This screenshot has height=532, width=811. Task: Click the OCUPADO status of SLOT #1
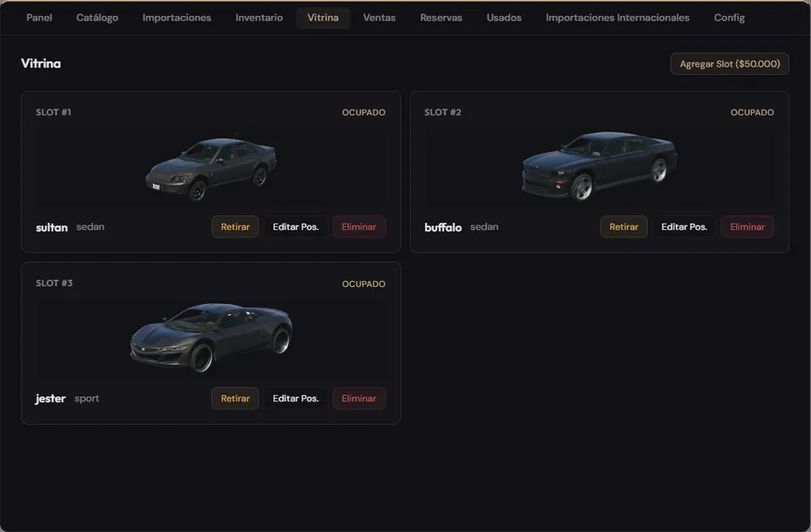pos(363,112)
